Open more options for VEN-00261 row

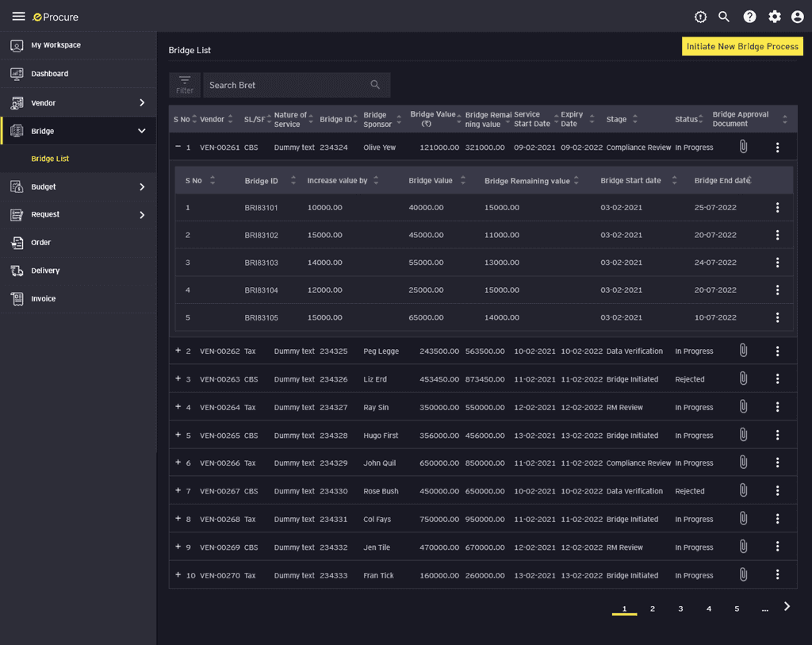[777, 148]
